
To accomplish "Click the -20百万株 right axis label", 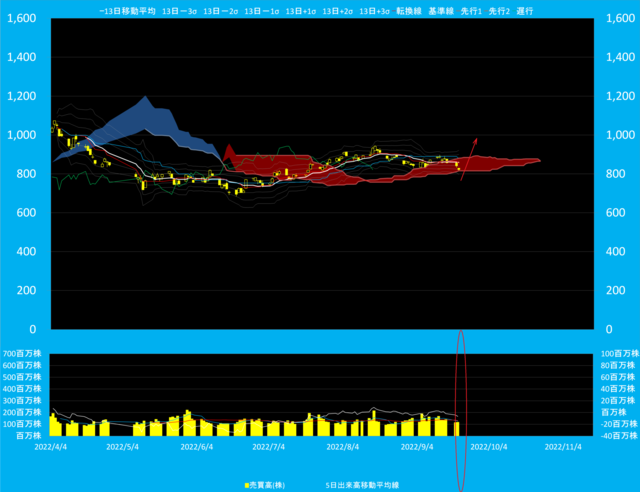I will pyautogui.click(x=619, y=424).
